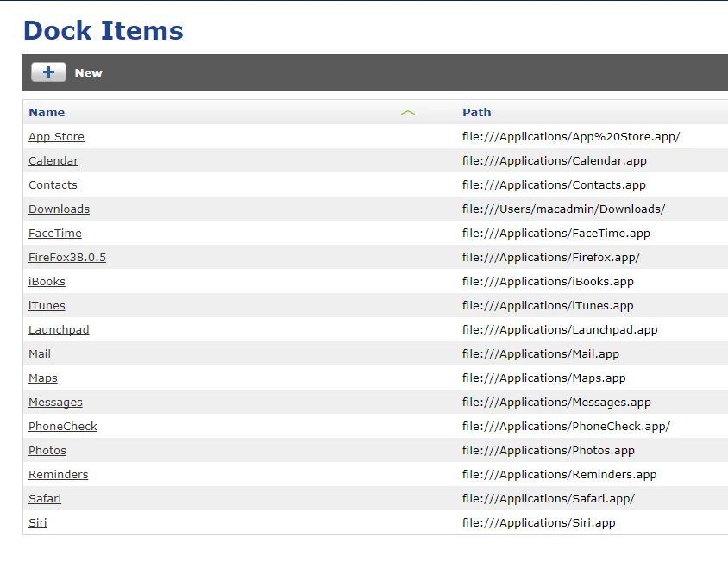Open the iBooks dock item
The image size is (728, 568).
pyautogui.click(x=47, y=281)
